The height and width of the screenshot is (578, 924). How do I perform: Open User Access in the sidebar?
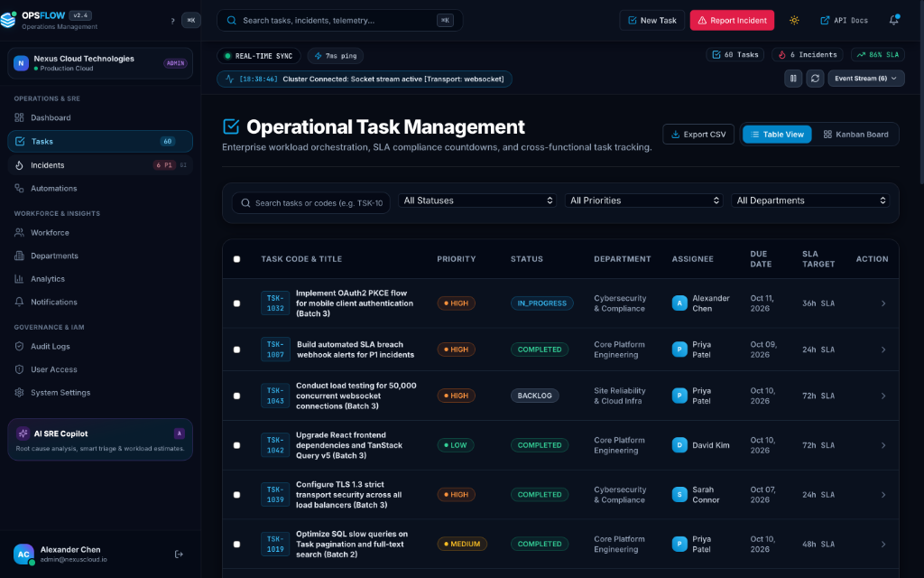[100, 369]
